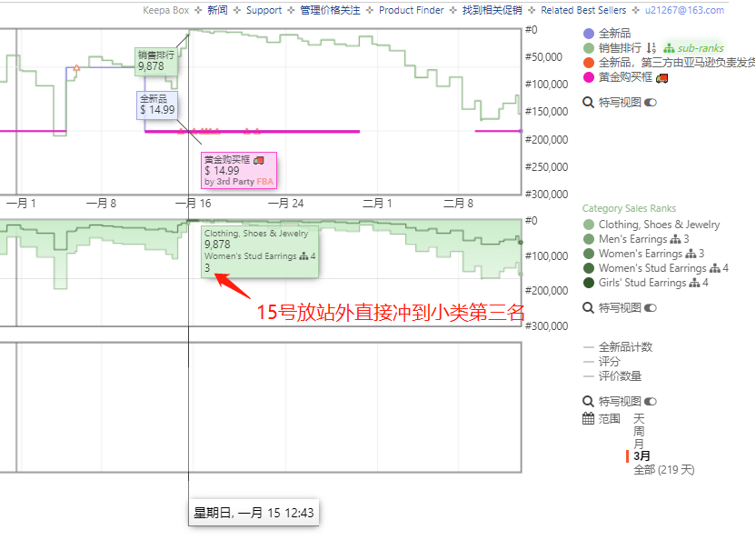Select the 周 (week) range option
756x540 pixels.
(639, 431)
